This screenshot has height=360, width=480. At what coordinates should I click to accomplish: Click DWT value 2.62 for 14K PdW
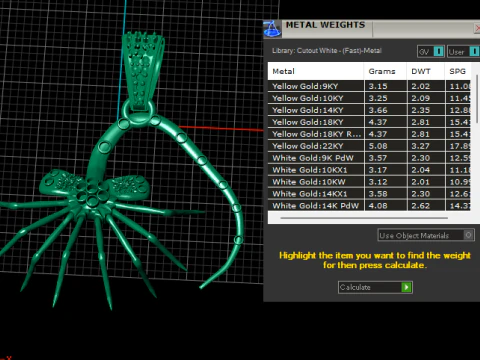click(421, 206)
